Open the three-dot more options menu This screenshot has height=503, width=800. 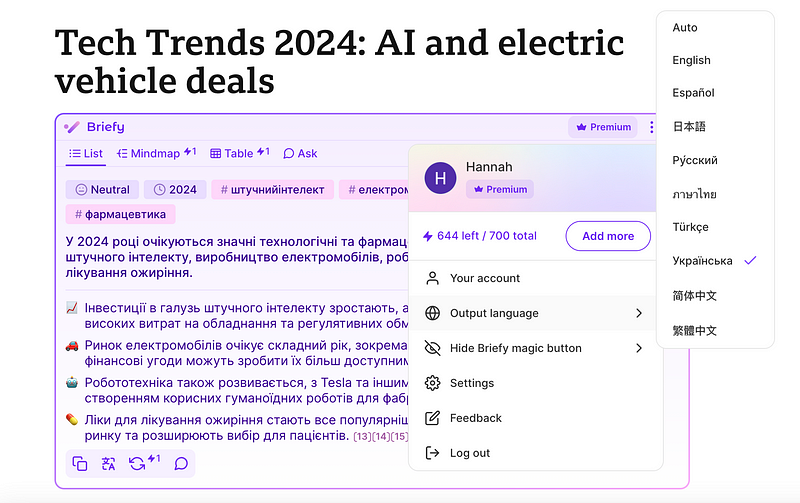651,127
